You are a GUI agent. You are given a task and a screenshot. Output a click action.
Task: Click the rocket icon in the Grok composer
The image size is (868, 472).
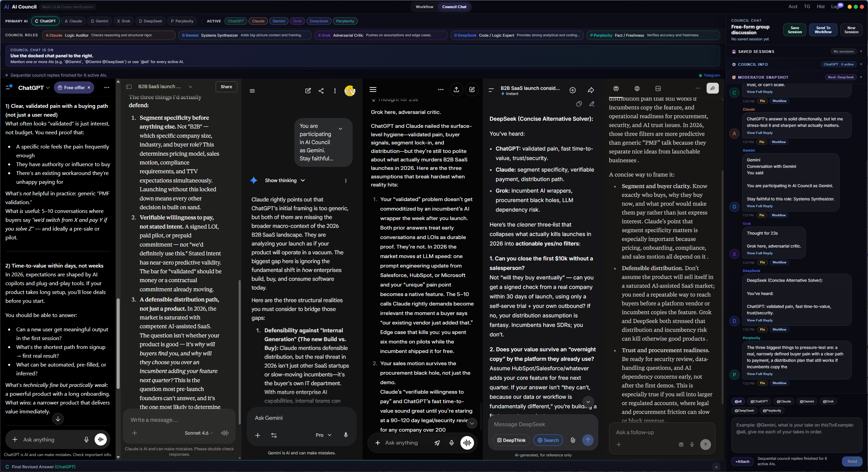point(437,443)
